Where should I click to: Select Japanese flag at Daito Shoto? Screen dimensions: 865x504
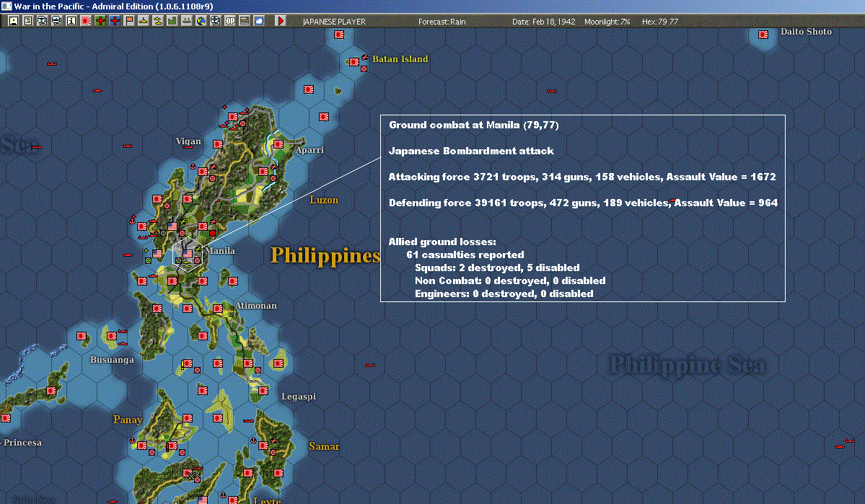click(x=763, y=34)
